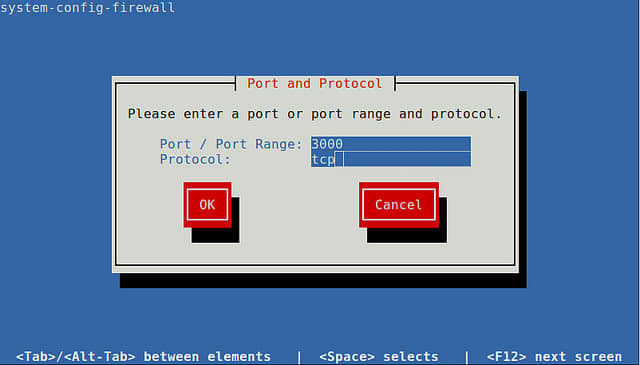Click the 3000 value in the port field
Viewport: 640px width, 365px height.
coord(327,144)
